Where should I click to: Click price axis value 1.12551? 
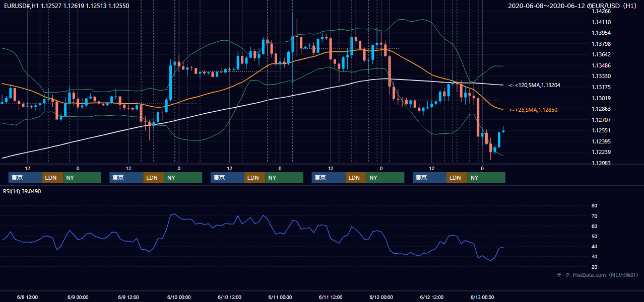pyautogui.click(x=601, y=130)
